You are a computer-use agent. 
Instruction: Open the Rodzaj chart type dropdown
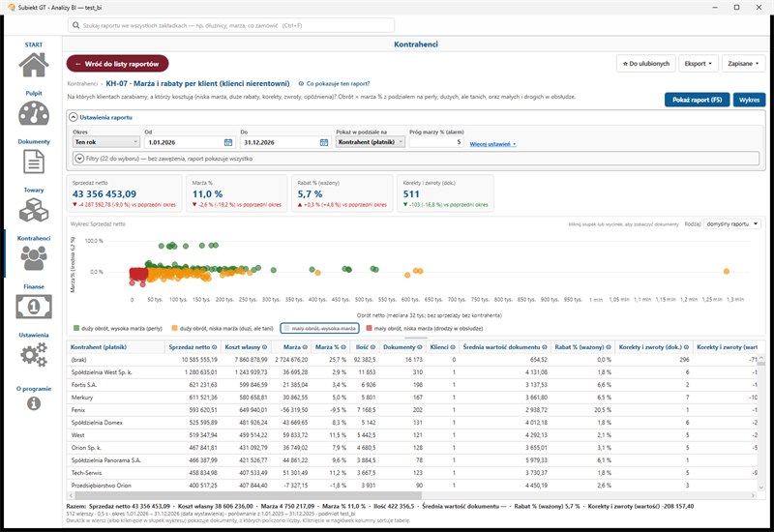[x=732, y=224]
